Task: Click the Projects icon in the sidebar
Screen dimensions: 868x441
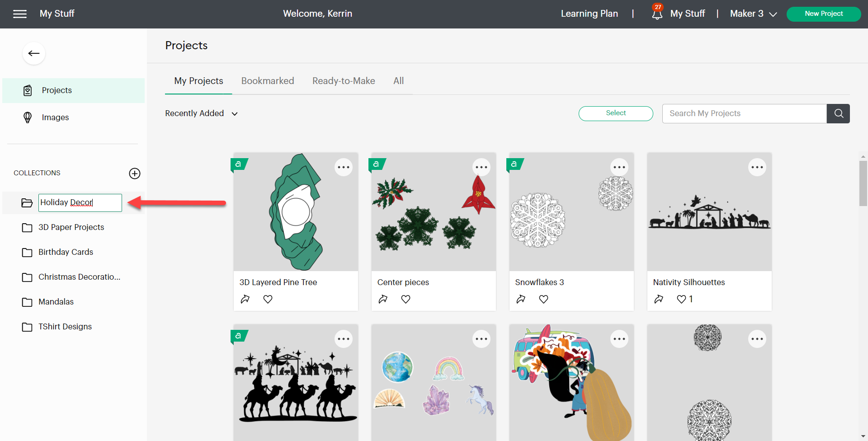Action: [x=27, y=90]
